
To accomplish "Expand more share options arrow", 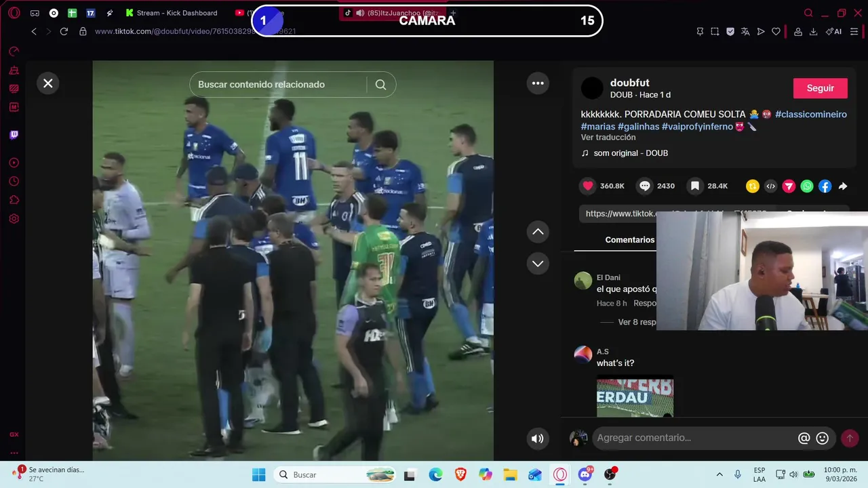I will pos(843,186).
